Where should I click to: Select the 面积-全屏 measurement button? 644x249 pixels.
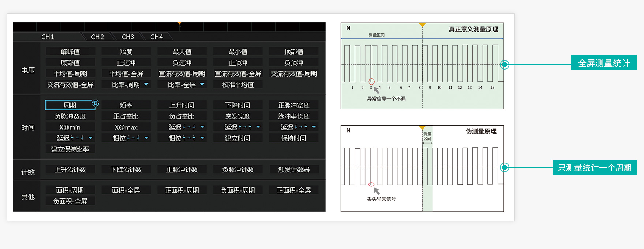[x=126, y=190]
